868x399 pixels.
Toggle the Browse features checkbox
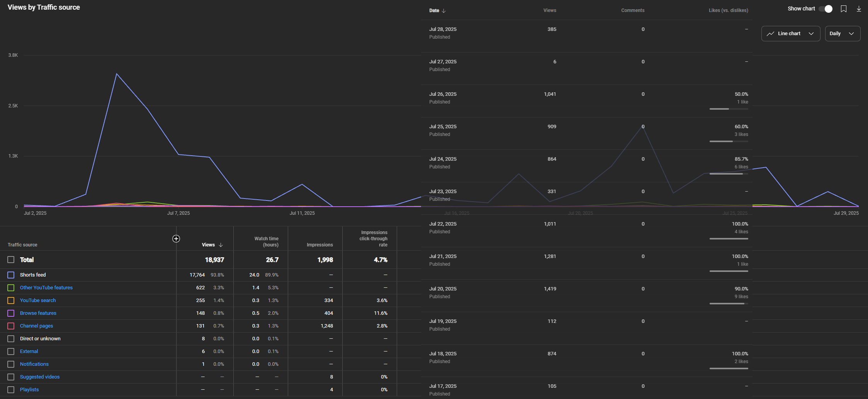point(11,313)
